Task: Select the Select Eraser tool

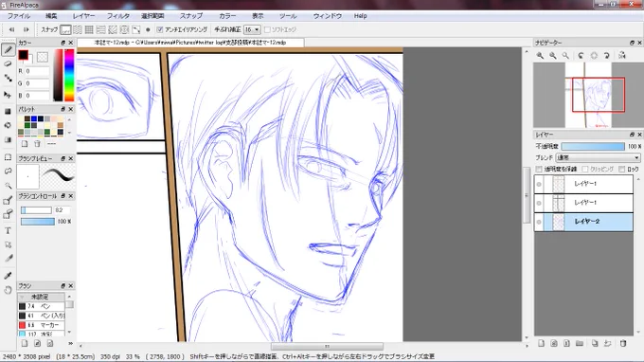Action: click(x=8, y=214)
